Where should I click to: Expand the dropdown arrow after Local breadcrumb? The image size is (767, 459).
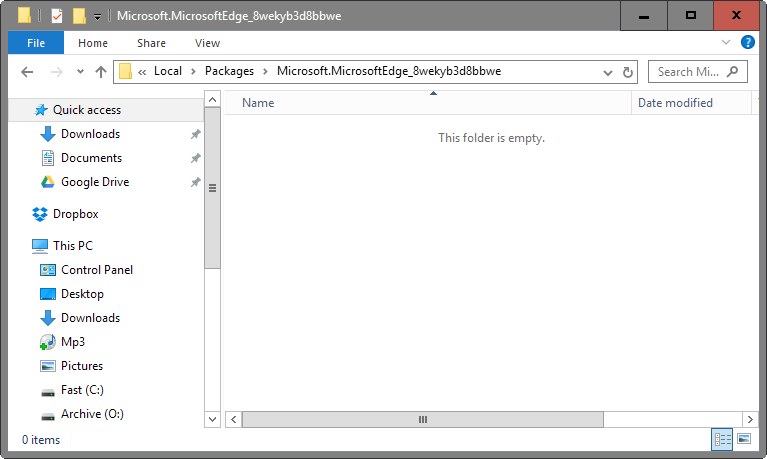(193, 72)
